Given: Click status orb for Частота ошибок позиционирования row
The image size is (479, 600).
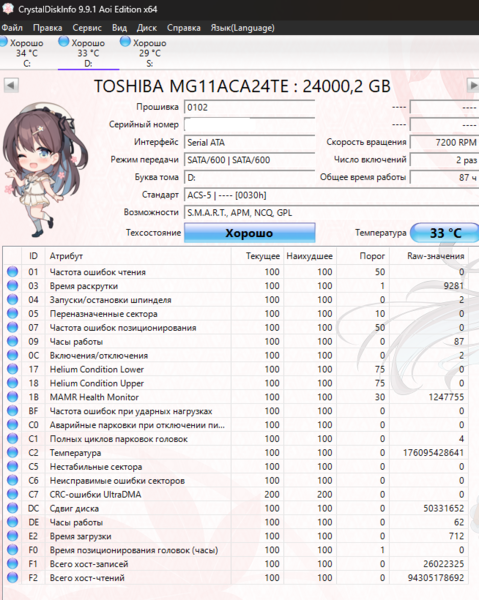Looking at the screenshot, I should (13, 327).
